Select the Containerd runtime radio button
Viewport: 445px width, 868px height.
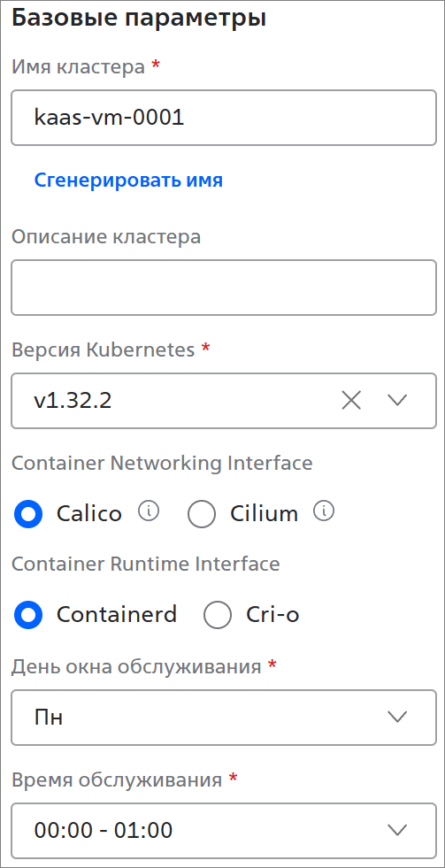(28, 614)
